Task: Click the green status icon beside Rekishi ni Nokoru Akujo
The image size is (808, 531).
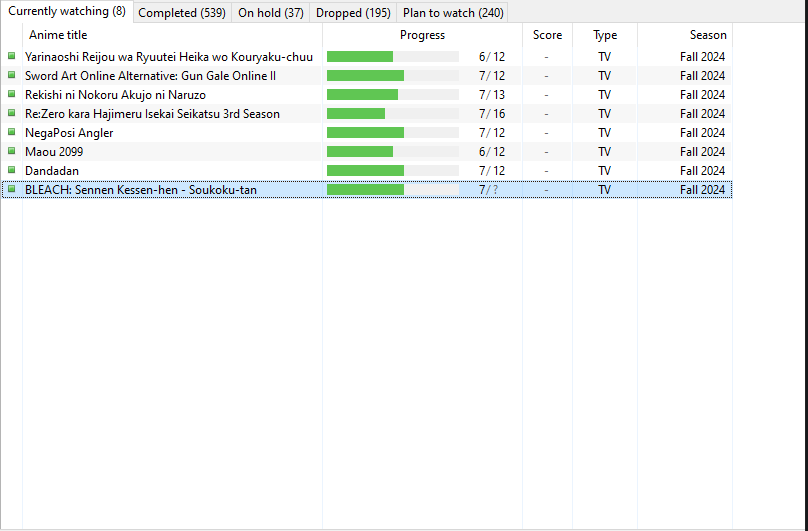Action: pyautogui.click(x=11, y=94)
